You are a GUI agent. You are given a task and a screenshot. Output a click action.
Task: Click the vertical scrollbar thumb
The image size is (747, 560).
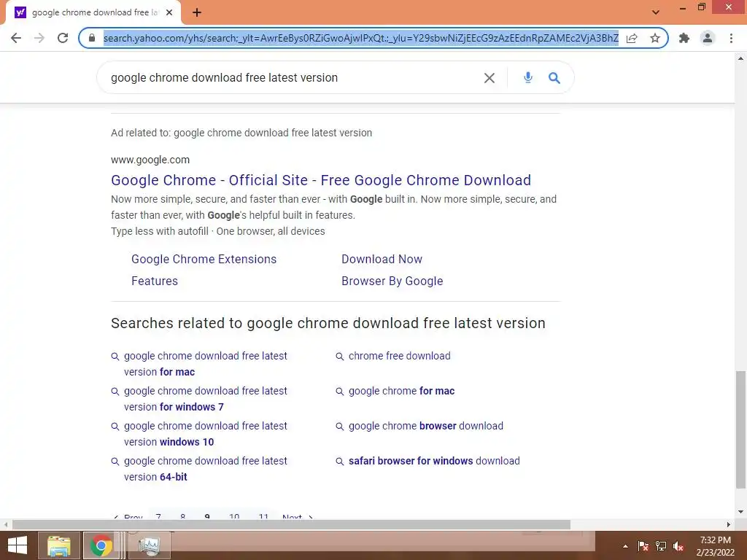tap(740, 430)
